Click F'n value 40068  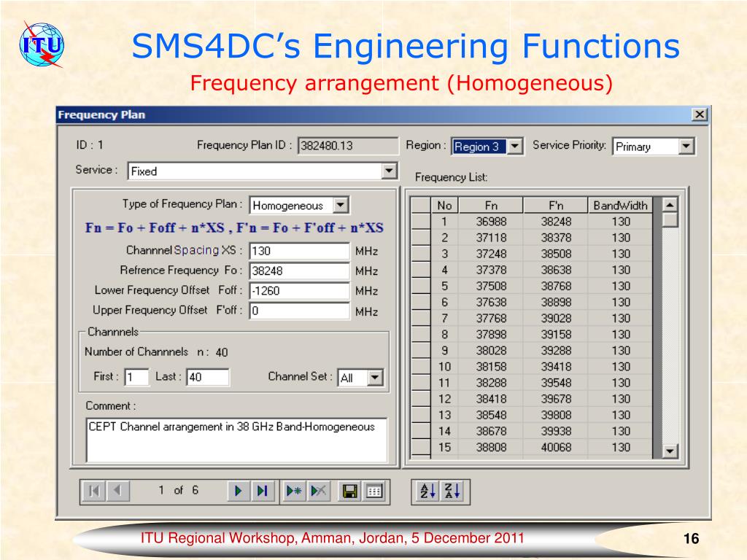[556, 448]
